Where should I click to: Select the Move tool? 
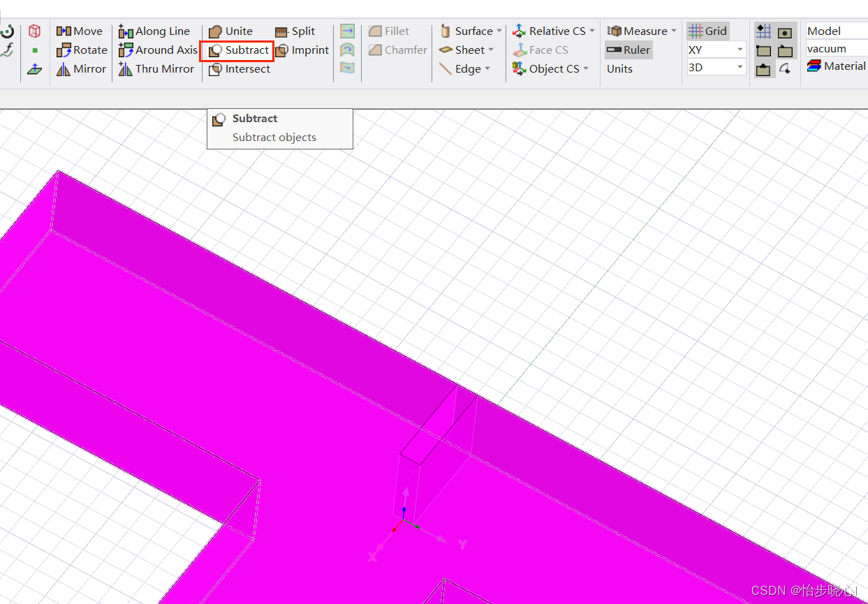(x=80, y=31)
